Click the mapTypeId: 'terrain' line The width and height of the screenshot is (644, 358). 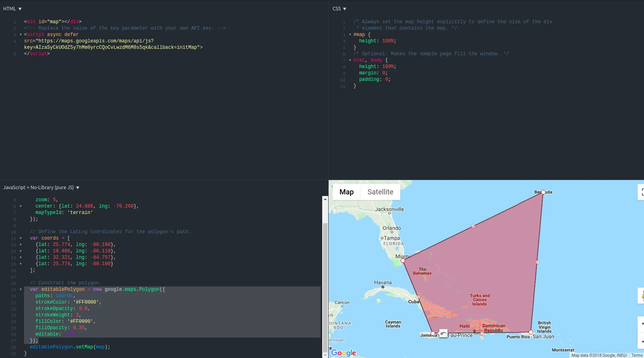click(64, 212)
